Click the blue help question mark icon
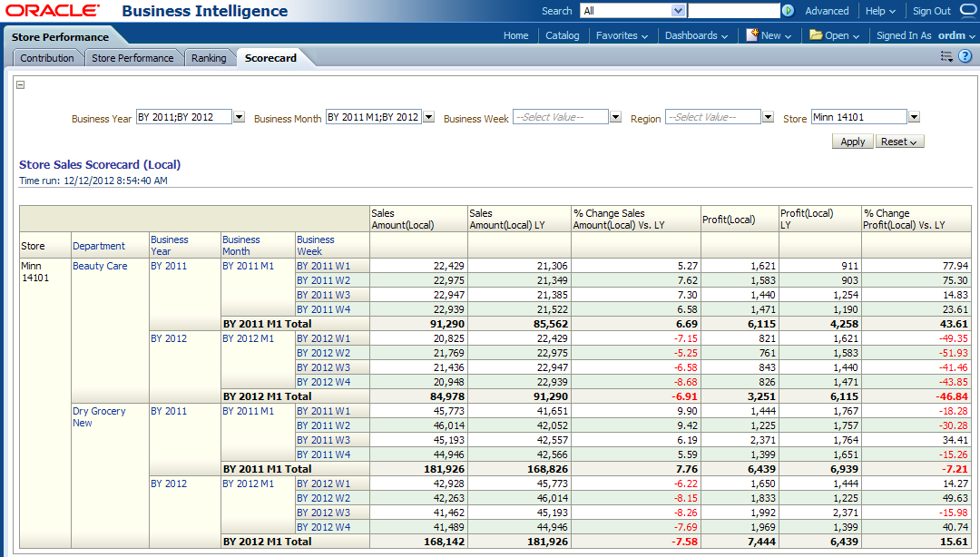The image size is (980, 557). 965,57
